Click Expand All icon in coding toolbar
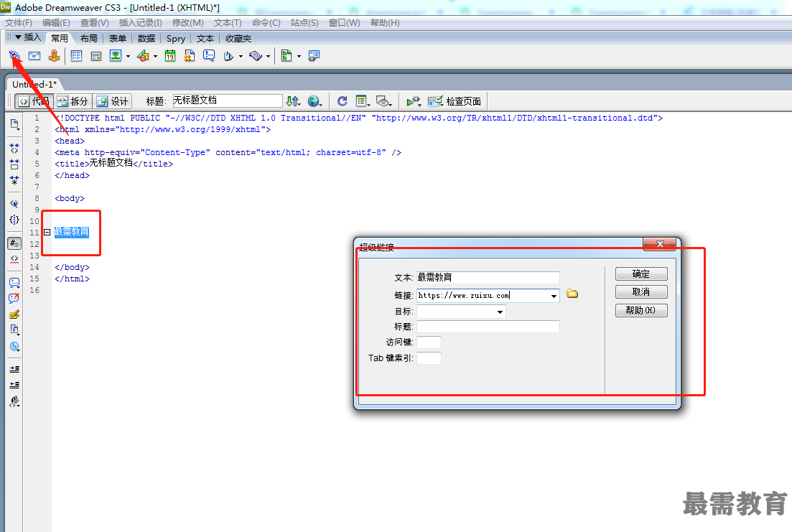 pos(14,180)
